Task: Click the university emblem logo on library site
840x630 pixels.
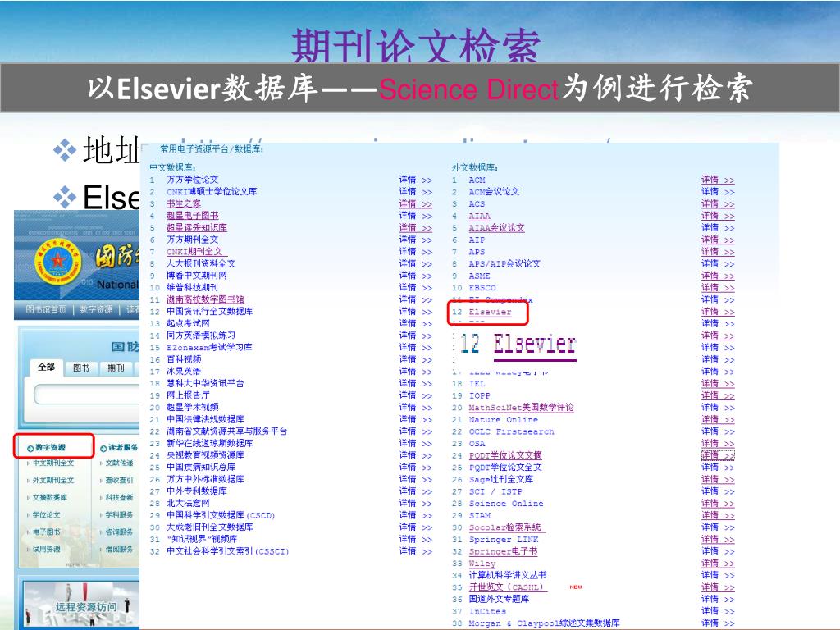Action: tap(58, 262)
